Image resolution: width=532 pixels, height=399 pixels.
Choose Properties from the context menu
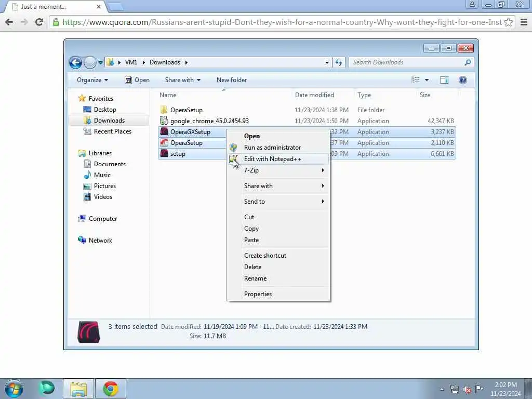click(x=278, y=294)
